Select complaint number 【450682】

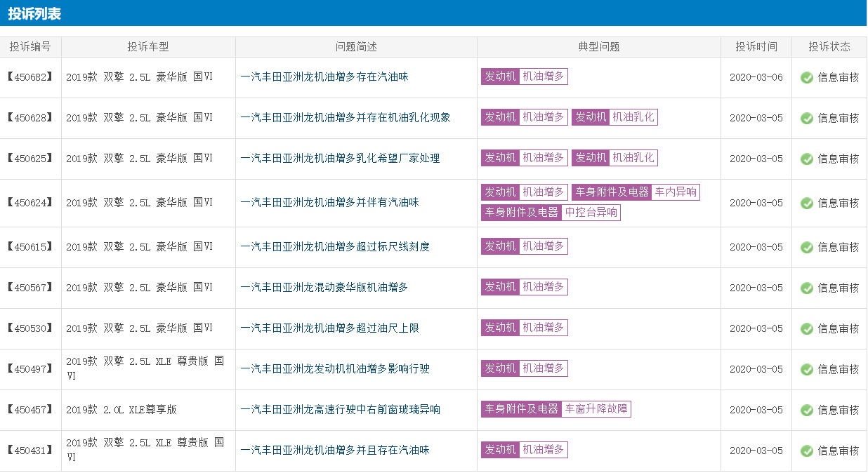(30, 77)
